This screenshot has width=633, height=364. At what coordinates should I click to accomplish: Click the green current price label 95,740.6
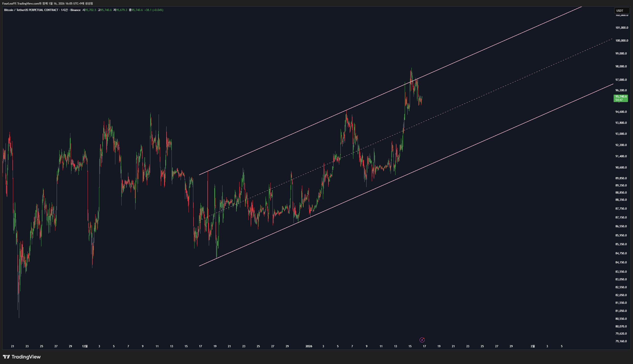[621, 98]
